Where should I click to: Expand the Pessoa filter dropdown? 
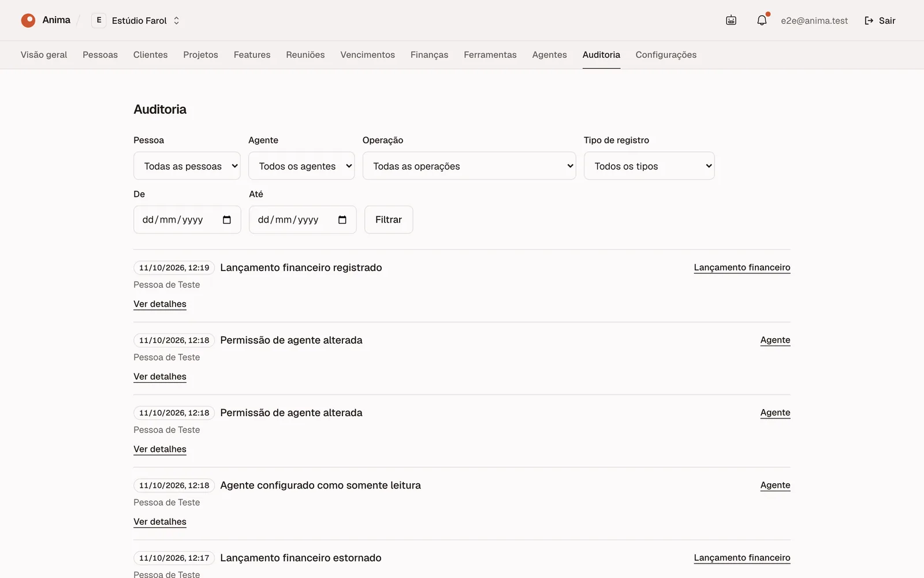(187, 166)
